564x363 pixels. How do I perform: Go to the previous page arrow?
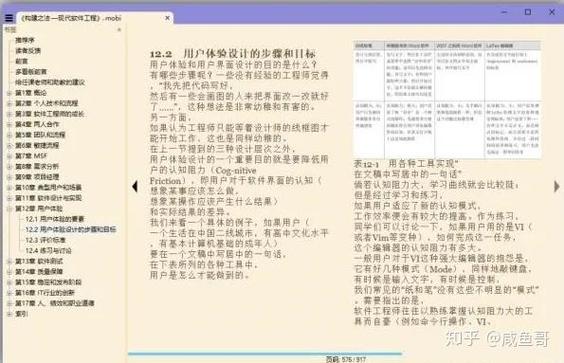pos(135,186)
